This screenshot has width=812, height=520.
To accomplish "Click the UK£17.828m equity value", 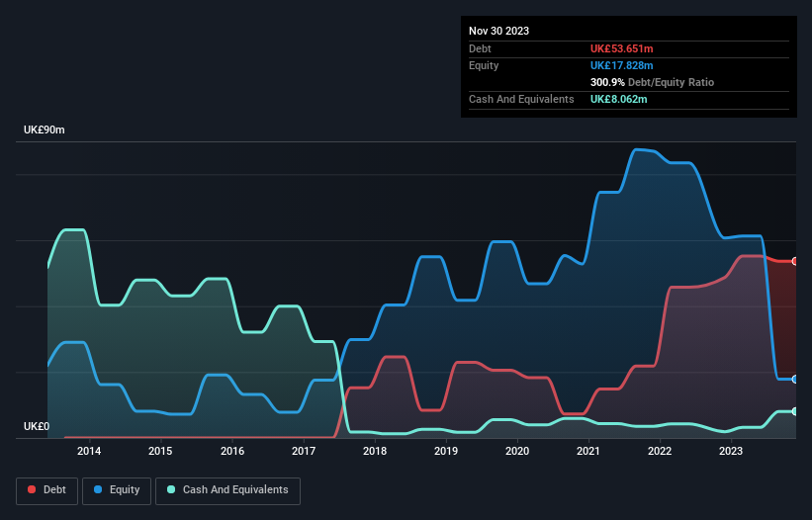I will pyautogui.click(x=621, y=65).
